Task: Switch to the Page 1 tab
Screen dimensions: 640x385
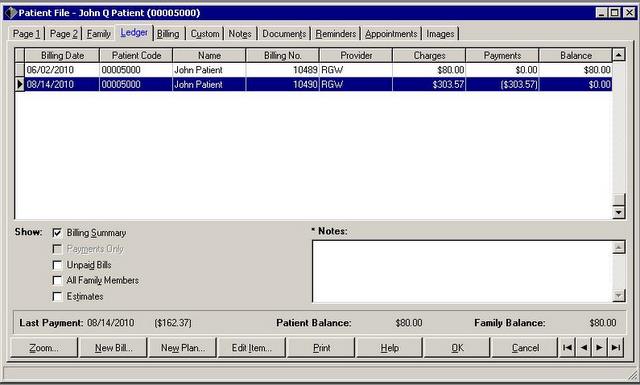Action: [x=27, y=34]
